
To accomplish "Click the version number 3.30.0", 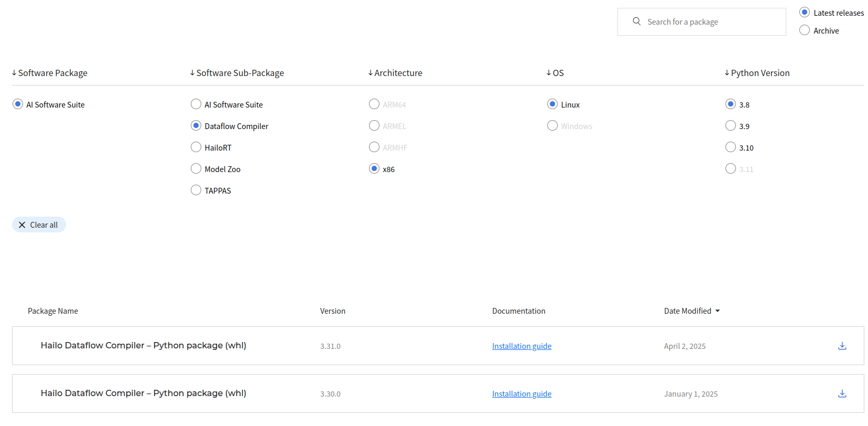I will click(330, 394).
